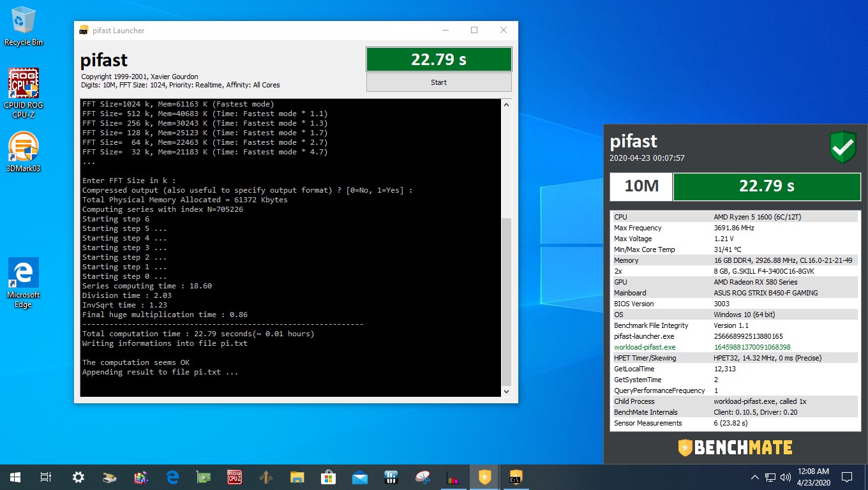Select Sensor Measurements 6 (23.82 s) row
868x490 pixels.
[735, 423]
